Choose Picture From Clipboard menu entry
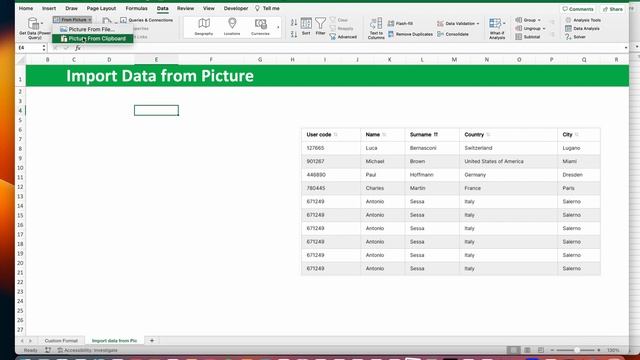The height and width of the screenshot is (360, 640). [x=93, y=38]
